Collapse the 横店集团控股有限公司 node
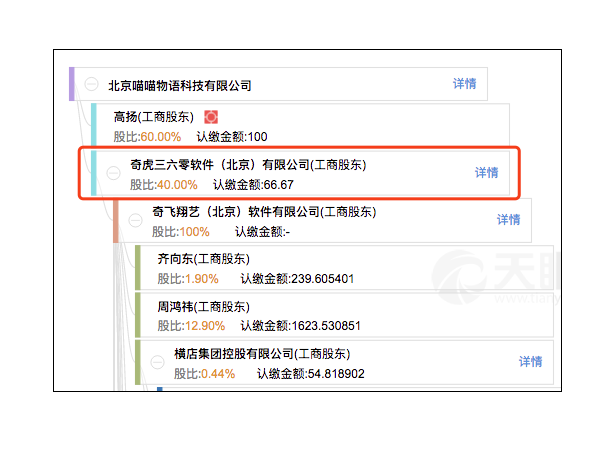The height and width of the screenshot is (450, 600). 157,362
